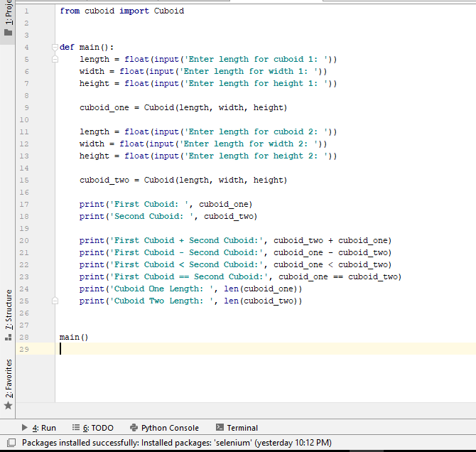Open the Python Console tab

pos(164,428)
